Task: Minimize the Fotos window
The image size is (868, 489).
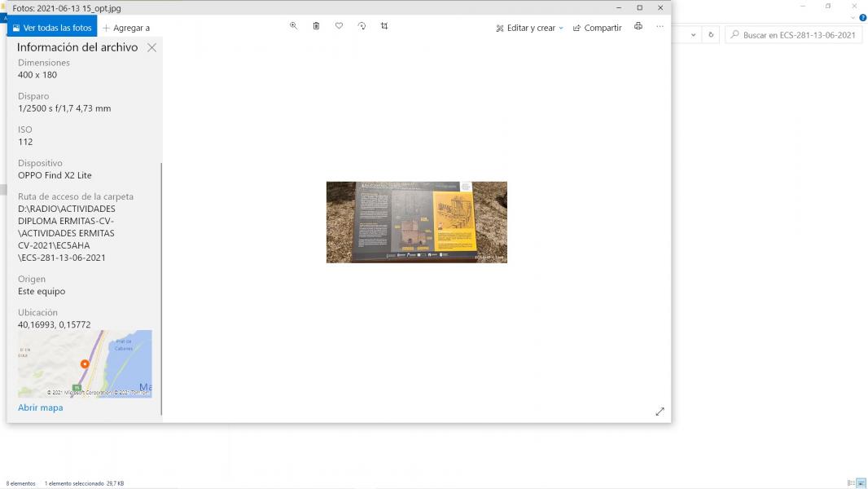Action: (x=619, y=8)
